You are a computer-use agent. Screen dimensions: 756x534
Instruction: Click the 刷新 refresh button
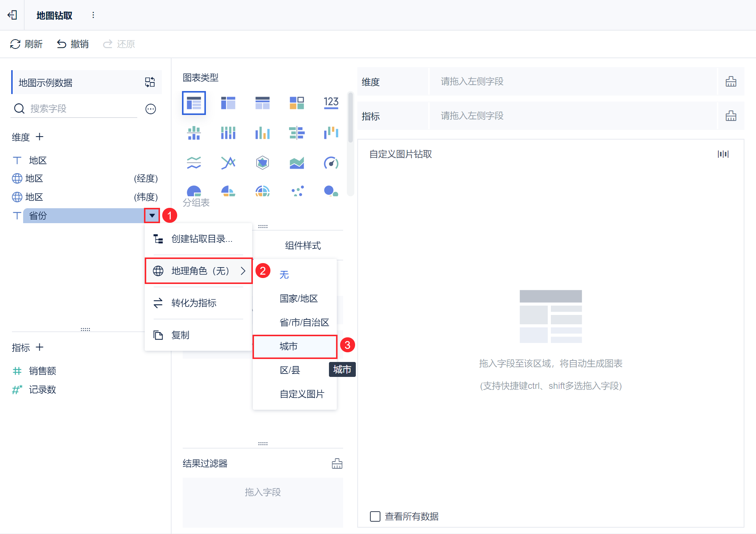[26, 44]
